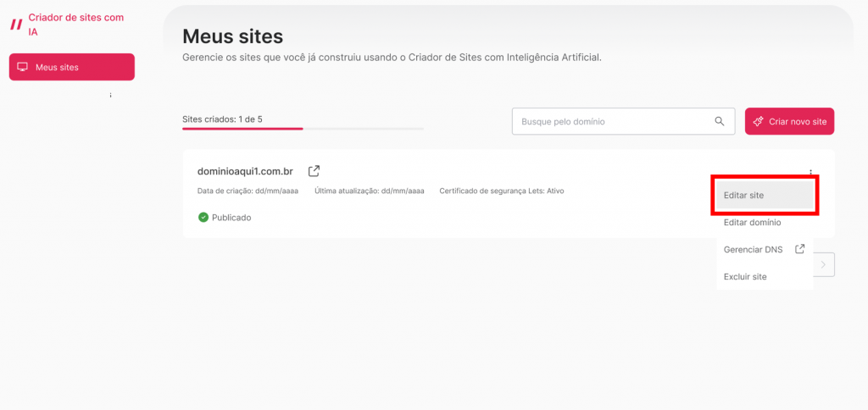Choose Excluir site from the menu
Image resolution: width=868 pixels, height=410 pixels.
[765, 277]
